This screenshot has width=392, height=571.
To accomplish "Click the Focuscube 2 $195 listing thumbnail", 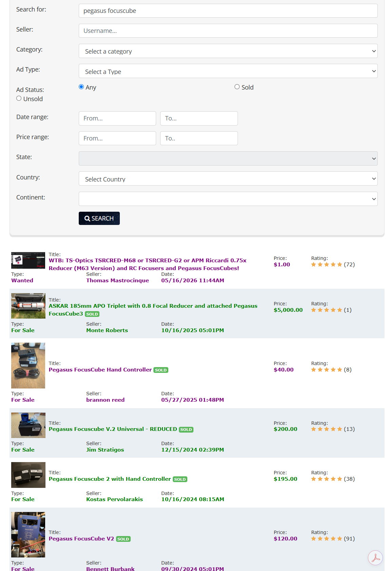I will coord(28,475).
